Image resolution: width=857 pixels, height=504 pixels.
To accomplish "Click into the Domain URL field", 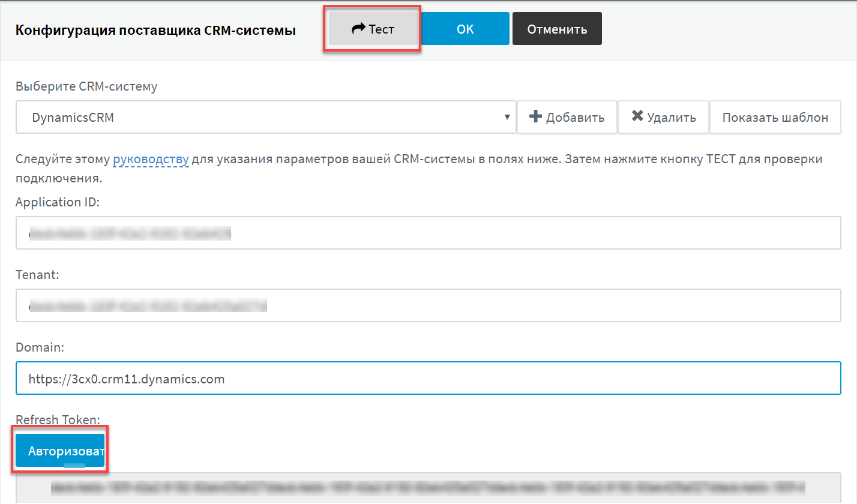I will tap(428, 378).
